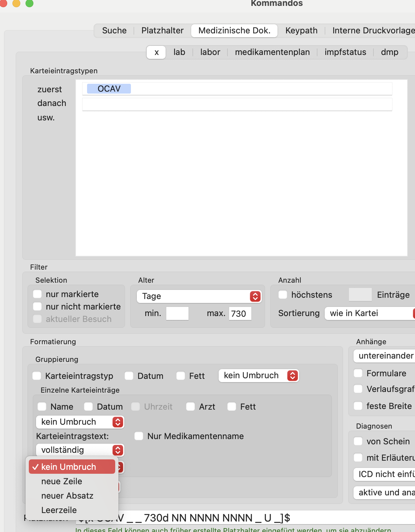Image resolution: width=415 pixels, height=532 pixels.
Task: Click the Einzelne Karteieinträge label
Action: (x=80, y=390)
